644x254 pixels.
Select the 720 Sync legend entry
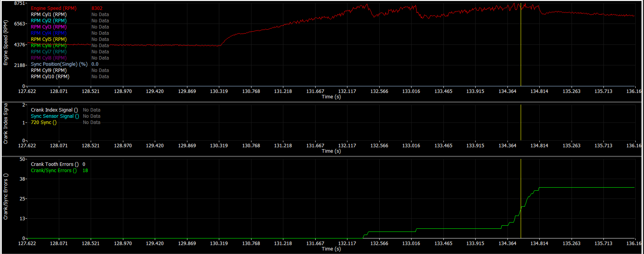(x=44, y=122)
